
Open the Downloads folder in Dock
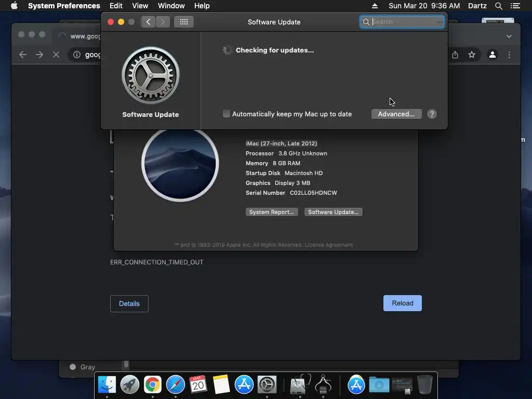(379, 384)
